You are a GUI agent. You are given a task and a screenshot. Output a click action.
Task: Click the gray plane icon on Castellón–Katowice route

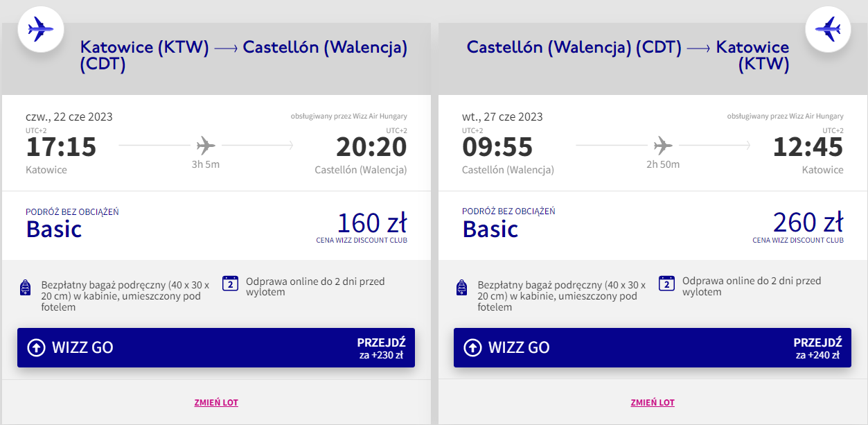pos(663,146)
